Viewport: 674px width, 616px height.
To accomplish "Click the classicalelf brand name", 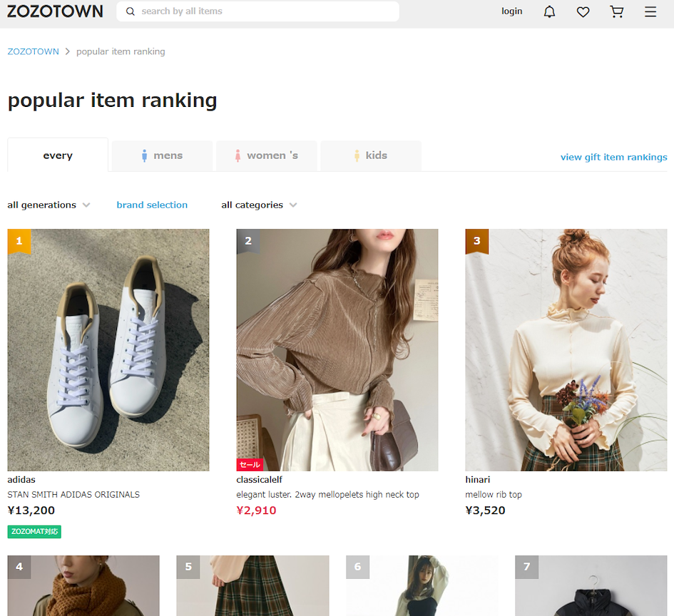I will coord(259,479).
